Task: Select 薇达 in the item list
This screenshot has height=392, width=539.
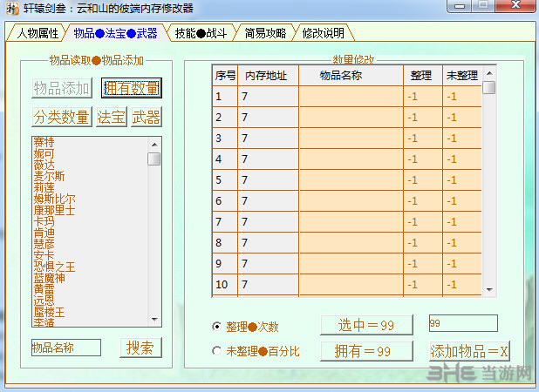Action: tap(44, 165)
